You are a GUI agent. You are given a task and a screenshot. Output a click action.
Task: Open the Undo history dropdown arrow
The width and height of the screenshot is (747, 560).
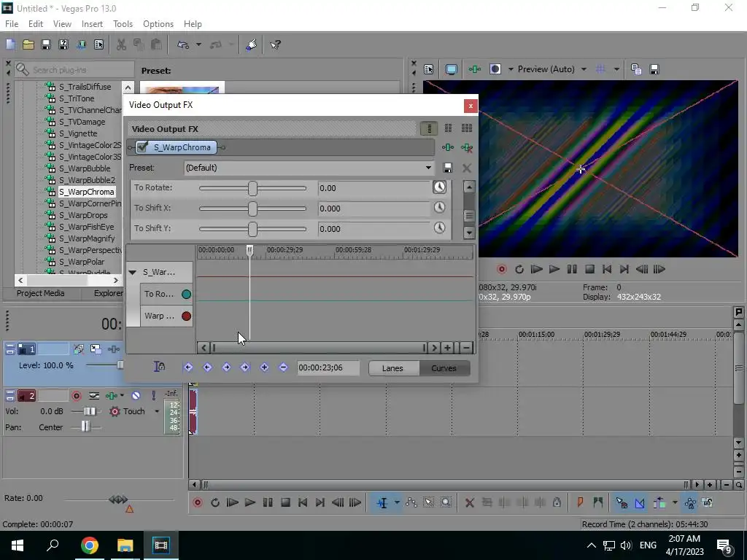[x=198, y=44]
